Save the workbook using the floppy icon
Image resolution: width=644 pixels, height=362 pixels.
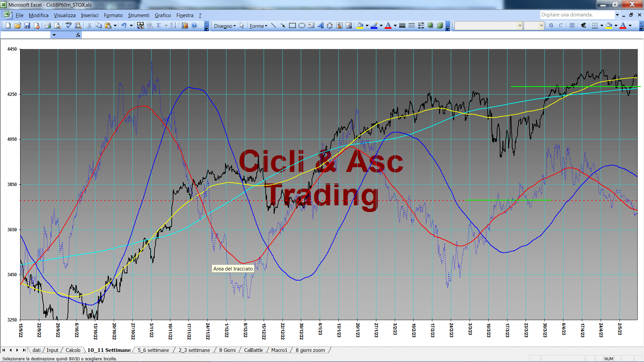pos(27,25)
